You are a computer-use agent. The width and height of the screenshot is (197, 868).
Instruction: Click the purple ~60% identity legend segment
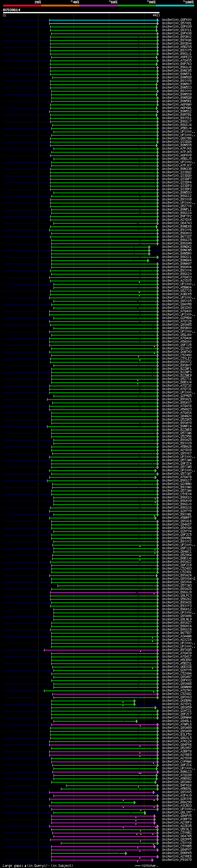[99, 6]
